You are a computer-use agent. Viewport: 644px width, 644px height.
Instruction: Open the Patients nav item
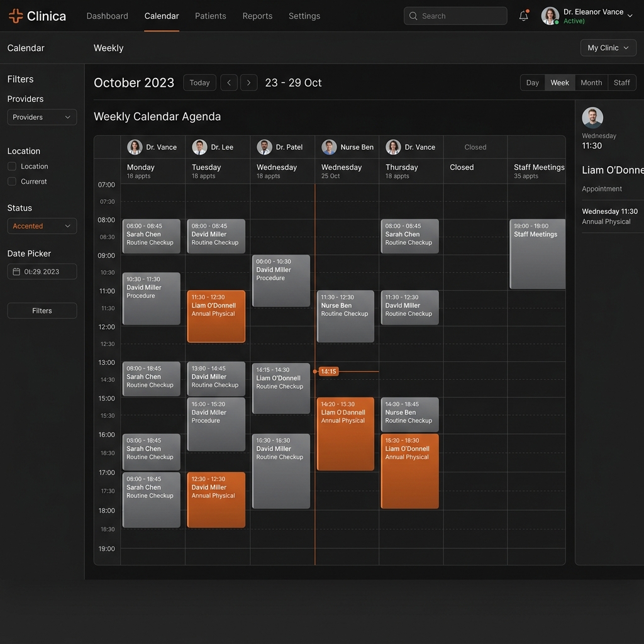click(x=210, y=16)
